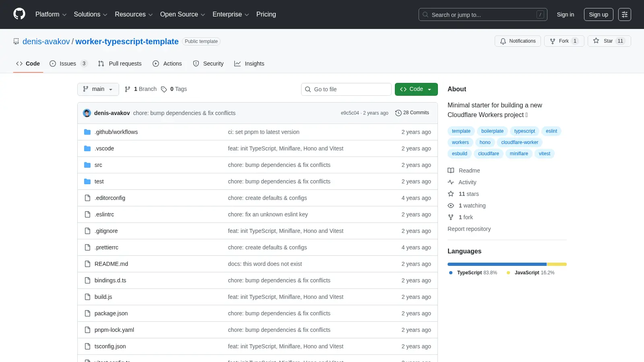Viewport: 644px width, 362px height.
Task: Click the tags icon next to 0 Tags
Action: click(x=164, y=89)
